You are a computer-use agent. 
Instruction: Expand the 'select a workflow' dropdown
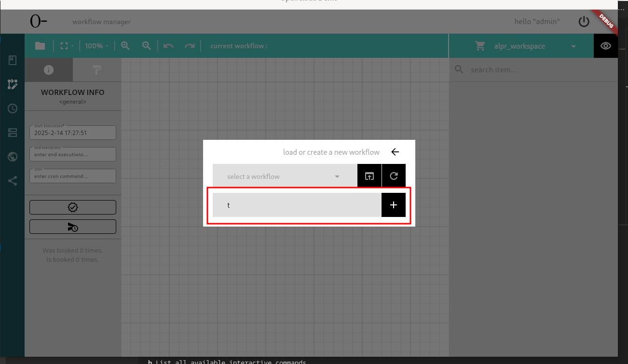(285, 176)
